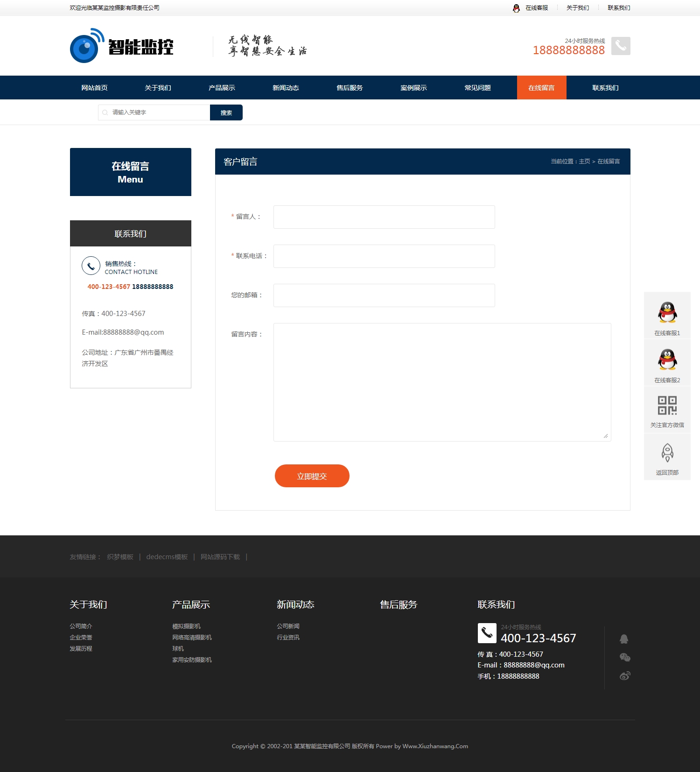Follow the 网络高清摄影机 footer link
This screenshot has height=772, width=700.
pyautogui.click(x=192, y=638)
